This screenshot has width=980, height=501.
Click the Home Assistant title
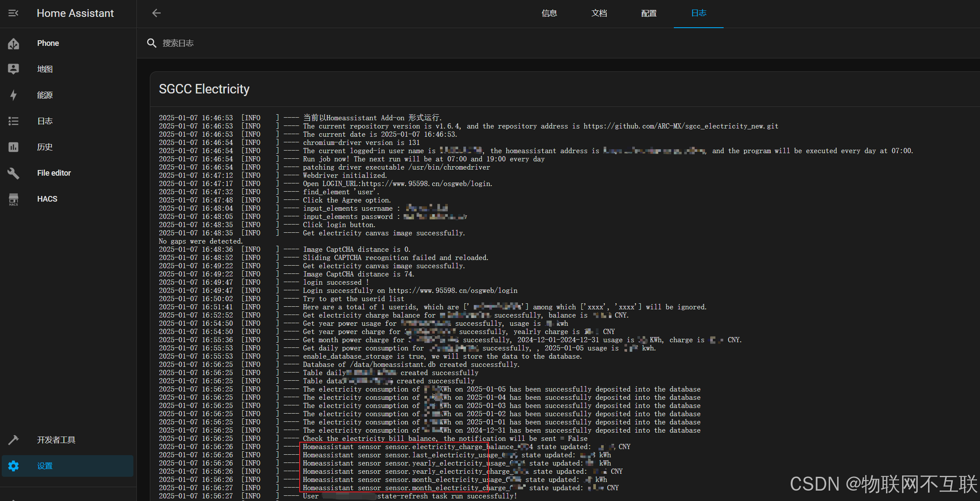coord(75,13)
